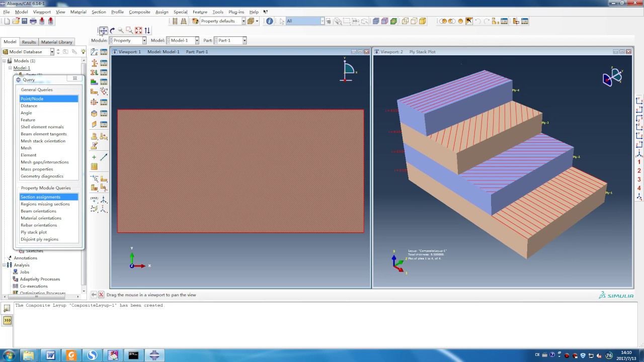Open the Composite menu
The height and width of the screenshot is (362, 644).
coord(139,12)
